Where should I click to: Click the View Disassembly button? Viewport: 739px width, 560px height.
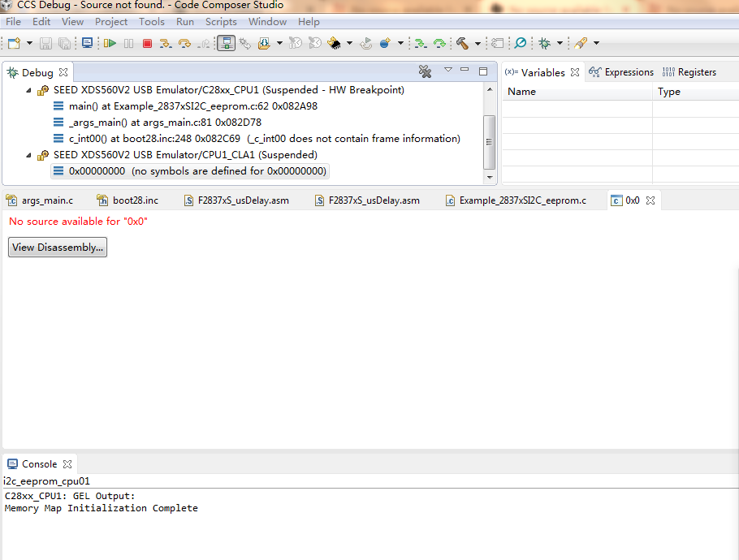coord(58,248)
